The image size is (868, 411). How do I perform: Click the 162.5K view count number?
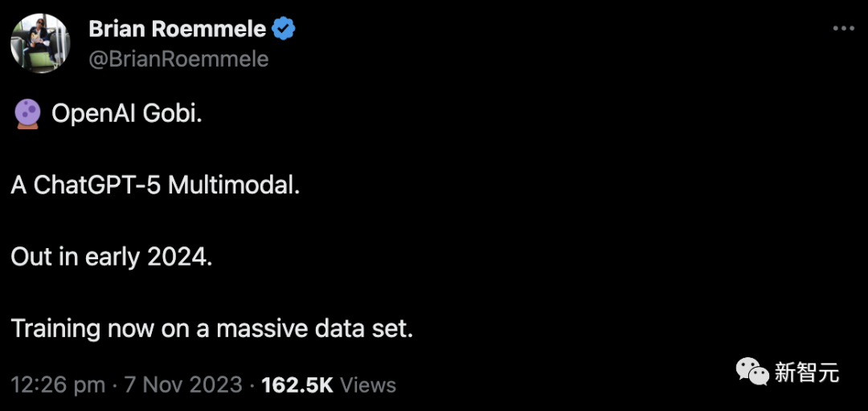(x=297, y=385)
